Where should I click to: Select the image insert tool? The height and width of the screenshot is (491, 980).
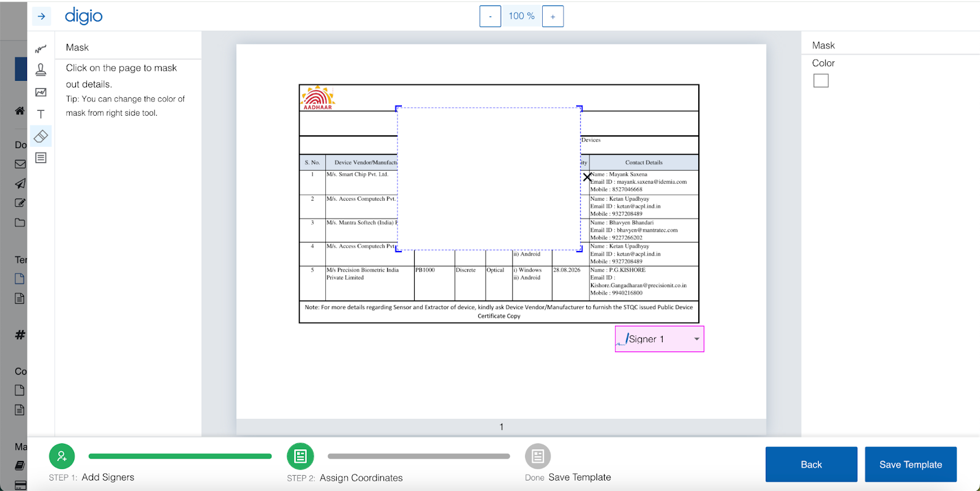[x=41, y=92]
